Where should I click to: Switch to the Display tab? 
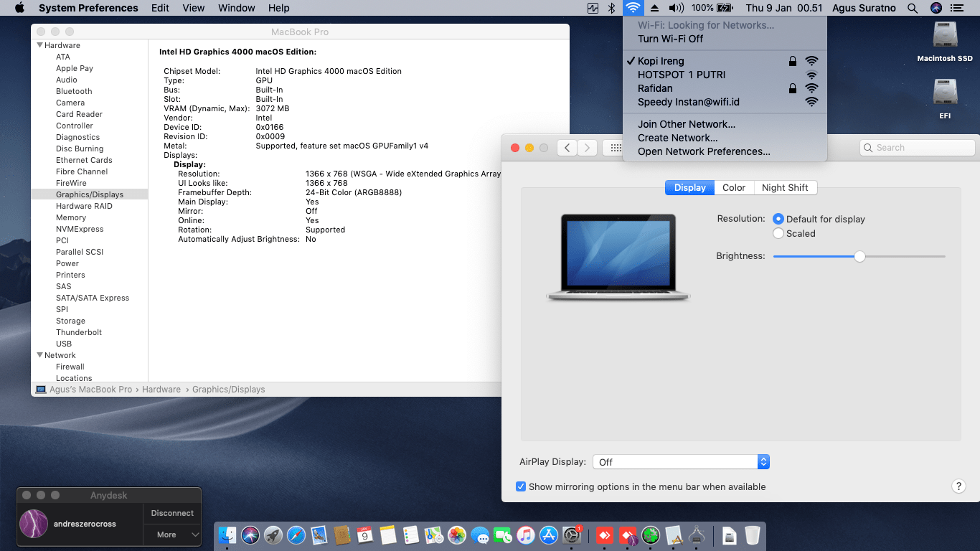pyautogui.click(x=690, y=187)
